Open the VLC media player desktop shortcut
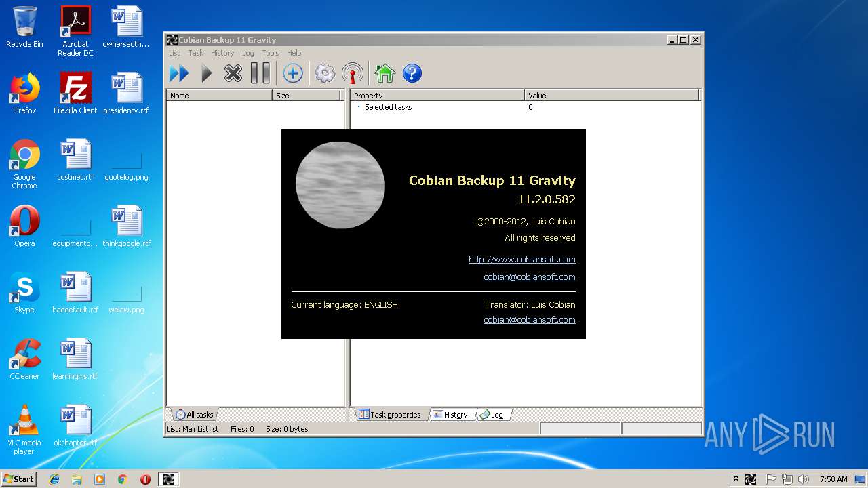 (x=24, y=430)
